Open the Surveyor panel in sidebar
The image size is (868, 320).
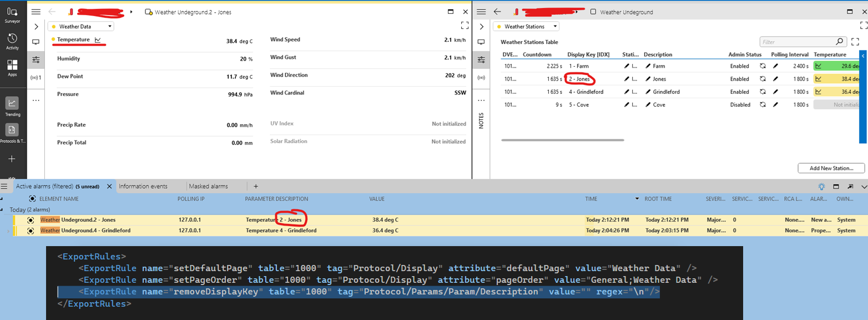(x=12, y=14)
